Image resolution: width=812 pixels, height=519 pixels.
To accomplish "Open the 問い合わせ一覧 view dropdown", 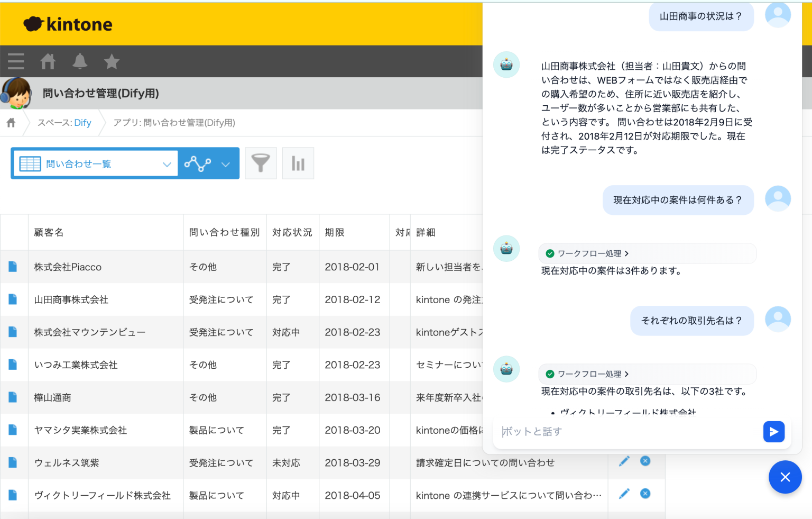I will 167,163.
